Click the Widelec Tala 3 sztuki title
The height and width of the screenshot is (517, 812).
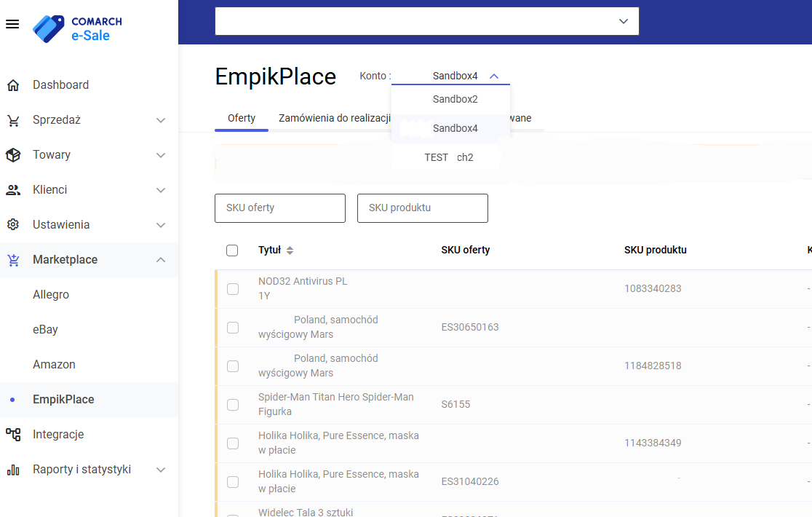[x=306, y=512]
